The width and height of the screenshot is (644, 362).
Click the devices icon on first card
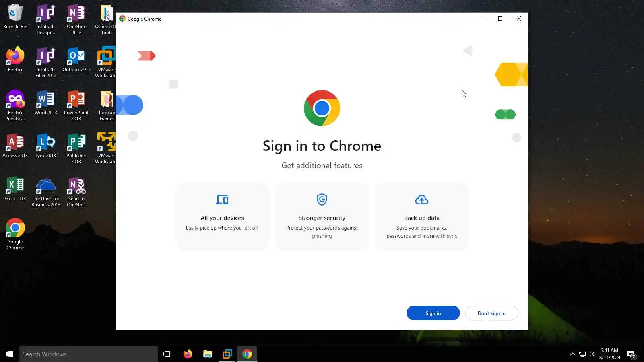(222, 200)
